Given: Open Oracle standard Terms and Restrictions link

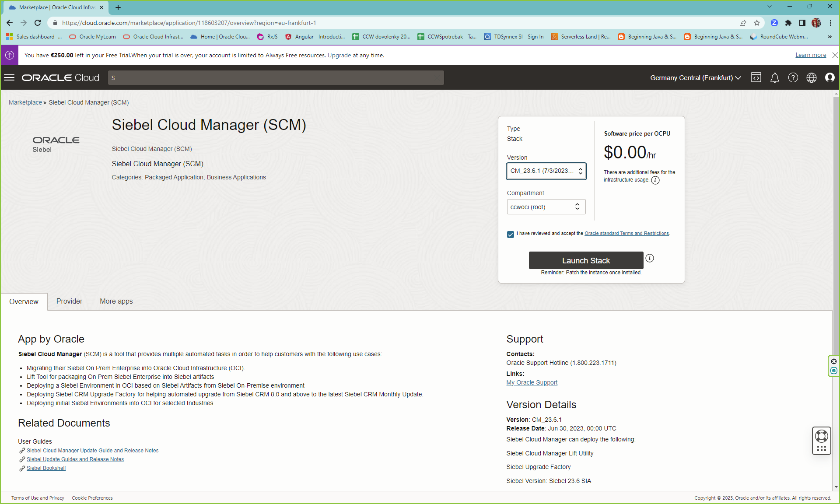Looking at the screenshot, I should (626, 234).
